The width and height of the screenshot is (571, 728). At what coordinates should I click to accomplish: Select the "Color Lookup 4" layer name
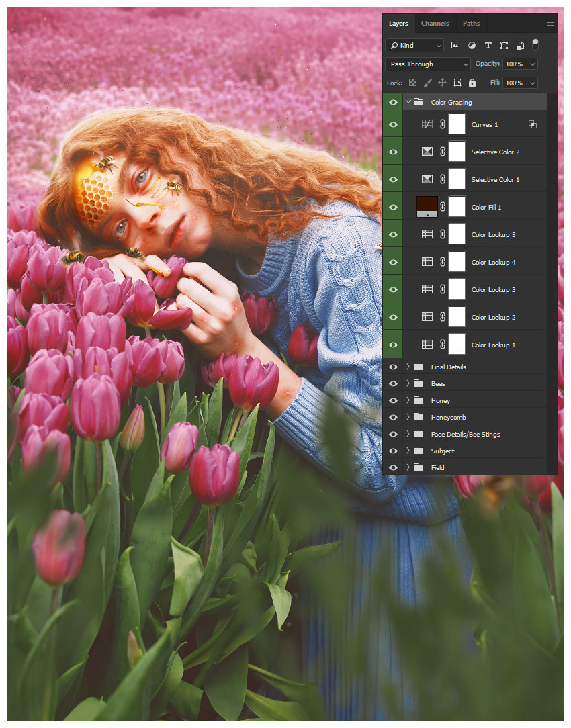point(493,263)
